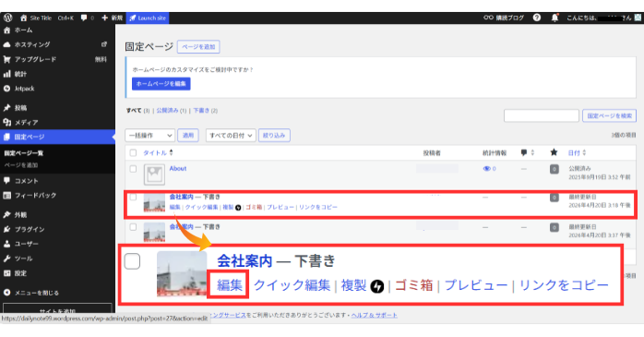The height and width of the screenshot is (337, 644).
Task: Click the メニューを閉じる collapse icon
Action: pyautogui.click(x=7, y=293)
